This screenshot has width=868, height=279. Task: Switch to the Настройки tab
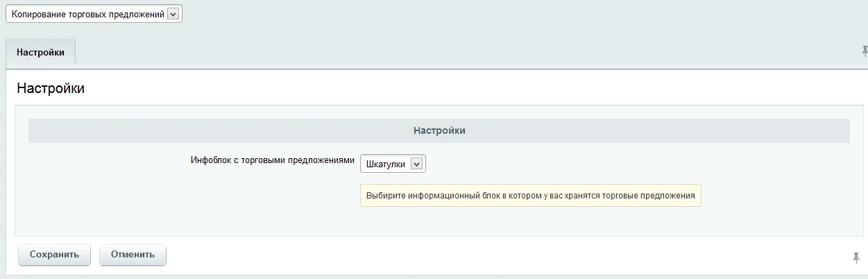(x=40, y=53)
